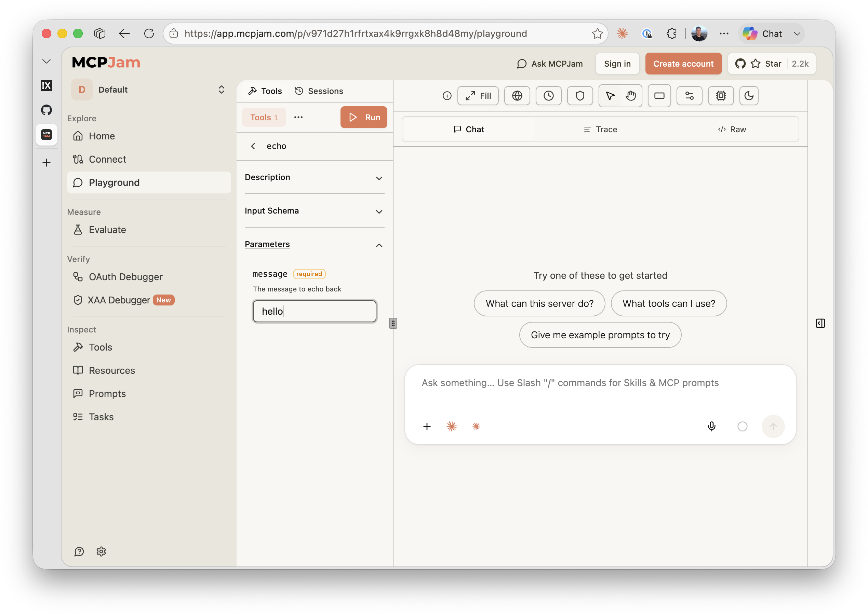Expand the Input Schema section

pos(314,211)
